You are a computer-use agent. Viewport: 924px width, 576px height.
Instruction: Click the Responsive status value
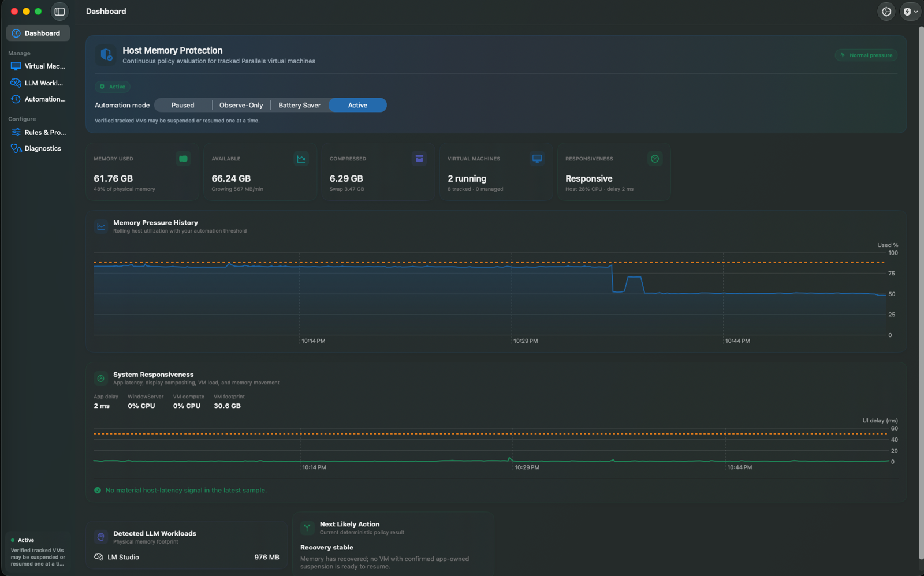(589, 179)
